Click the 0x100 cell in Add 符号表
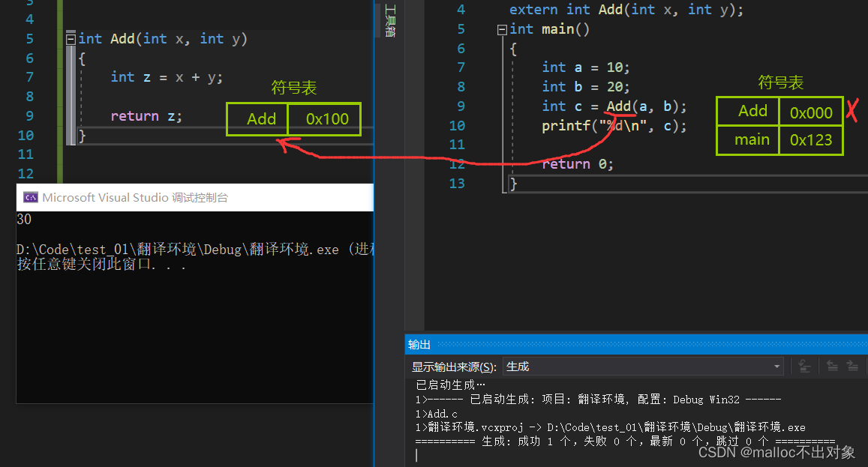Screen dimensions: 868x467 point(324,118)
